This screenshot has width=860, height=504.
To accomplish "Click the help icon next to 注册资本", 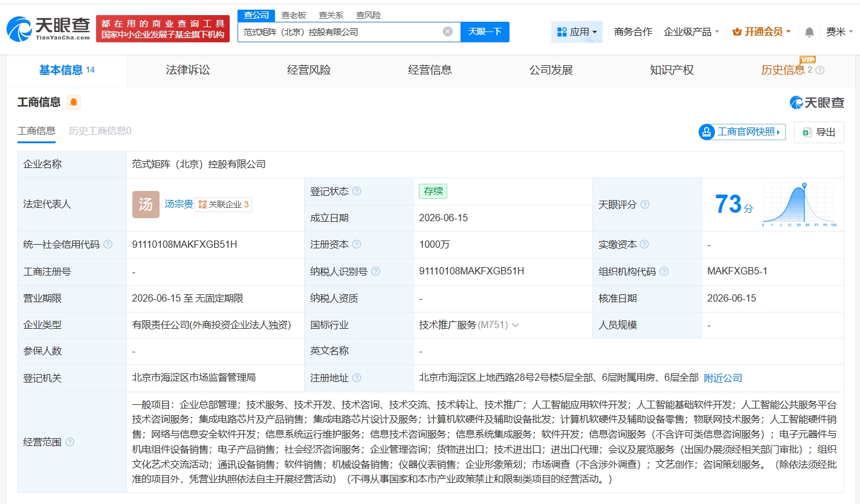I will 357,244.
